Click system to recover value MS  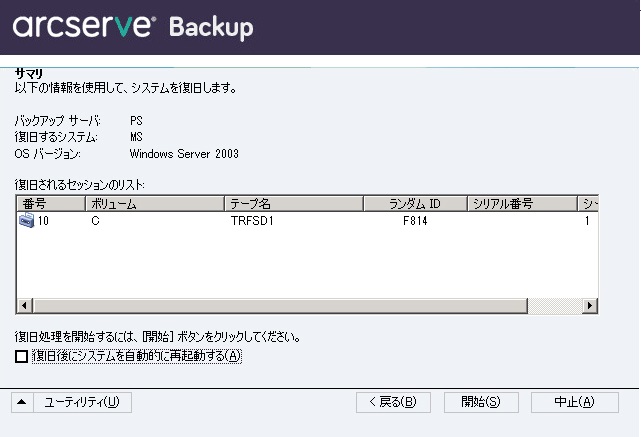[x=136, y=137]
